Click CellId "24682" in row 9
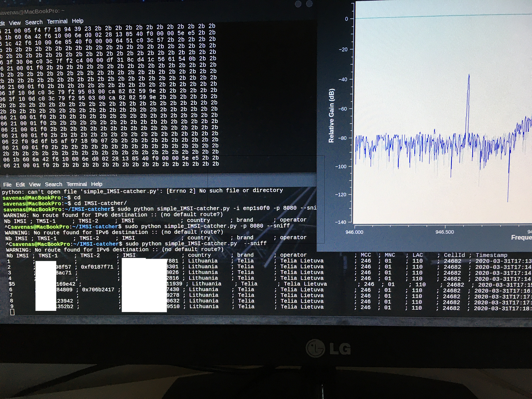This screenshot has height=399, width=532. (x=451, y=308)
